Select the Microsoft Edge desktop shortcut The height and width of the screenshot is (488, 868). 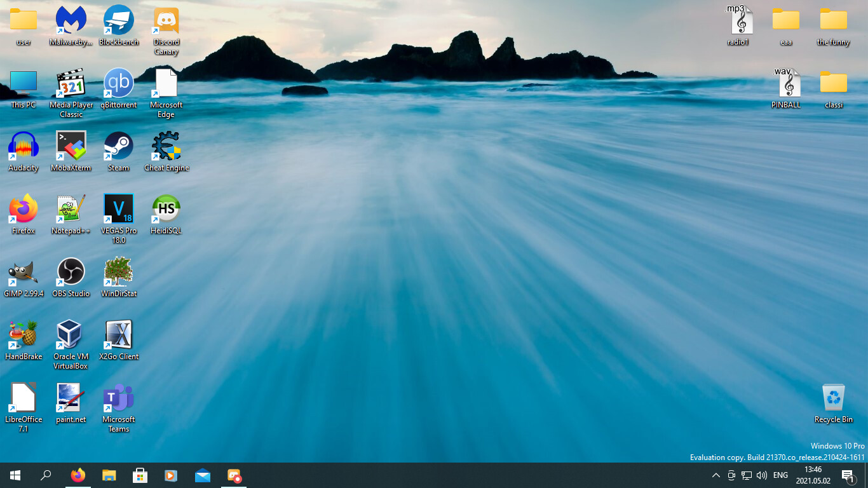[166, 93]
